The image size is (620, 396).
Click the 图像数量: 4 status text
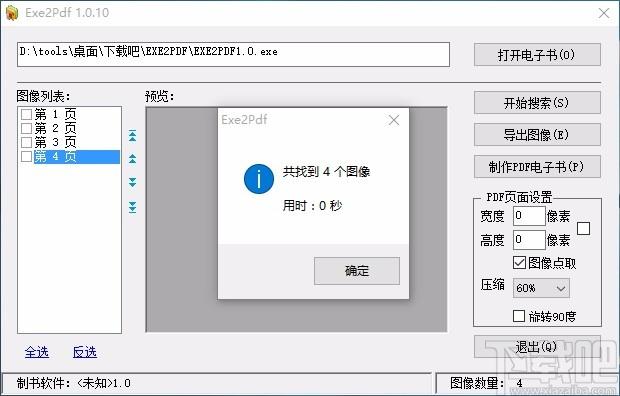pos(486,383)
